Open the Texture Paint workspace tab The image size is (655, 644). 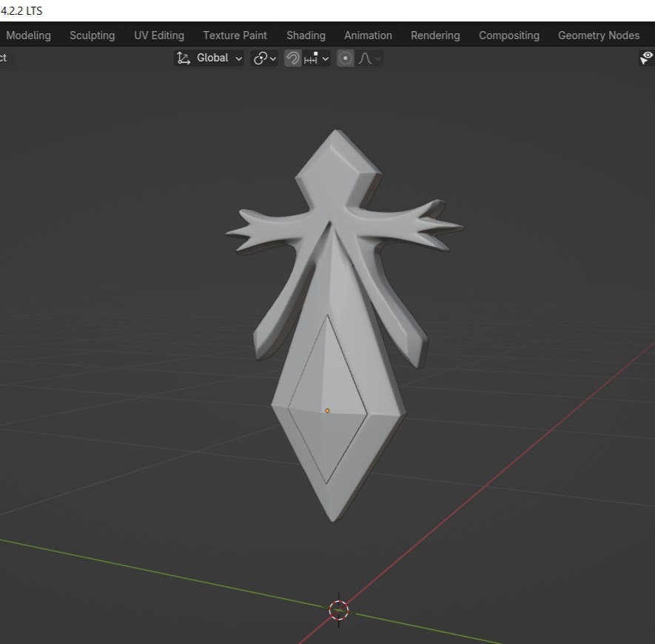pyautogui.click(x=235, y=36)
